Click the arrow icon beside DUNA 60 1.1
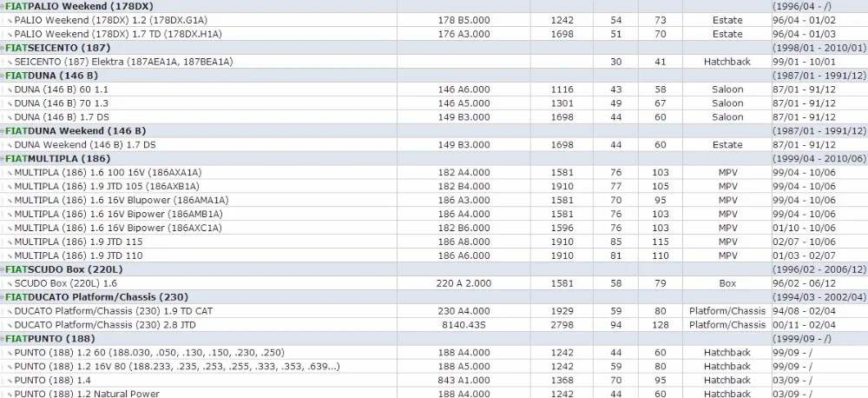This screenshot has width=868, height=398. click(x=10, y=90)
